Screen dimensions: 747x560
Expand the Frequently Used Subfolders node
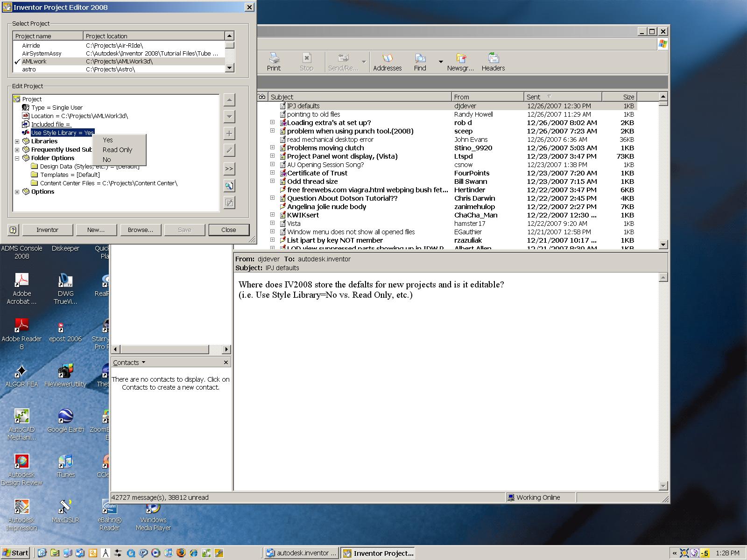[17, 150]
